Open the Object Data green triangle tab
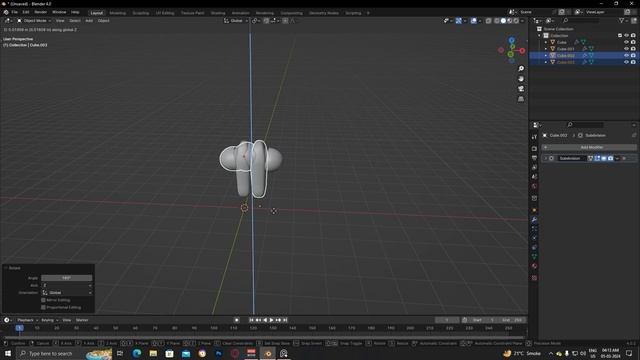 coord(534,257)
